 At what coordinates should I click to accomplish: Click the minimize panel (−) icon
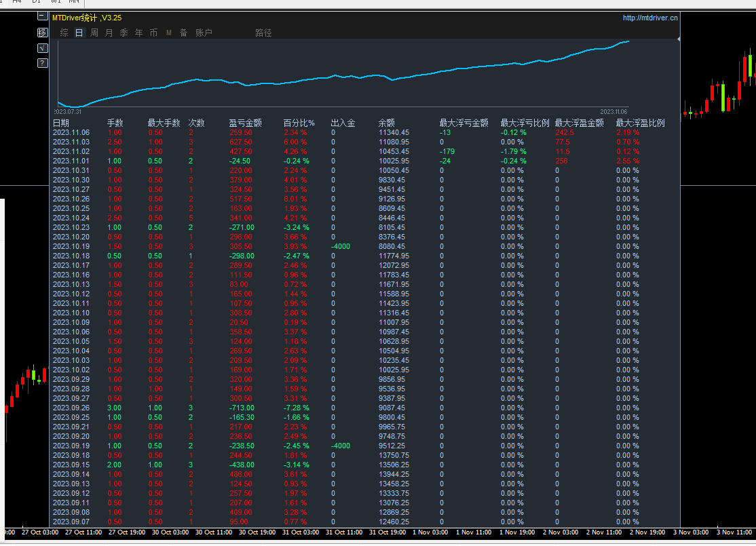42,16
